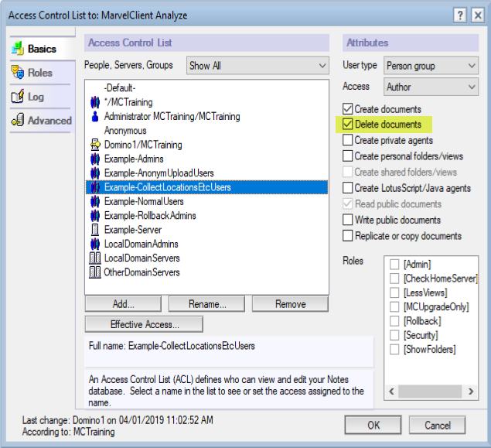Click group icon beside Example-NormalUsers
491x448 pixels.
(95, 201)
